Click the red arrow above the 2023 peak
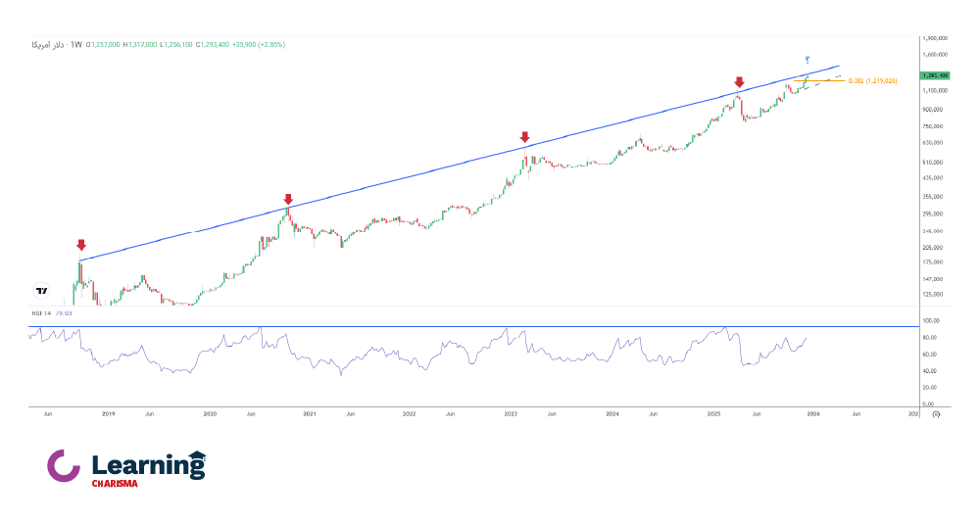Image resolution: width=980 pixels, height=522 pixels. pos(525,137)
